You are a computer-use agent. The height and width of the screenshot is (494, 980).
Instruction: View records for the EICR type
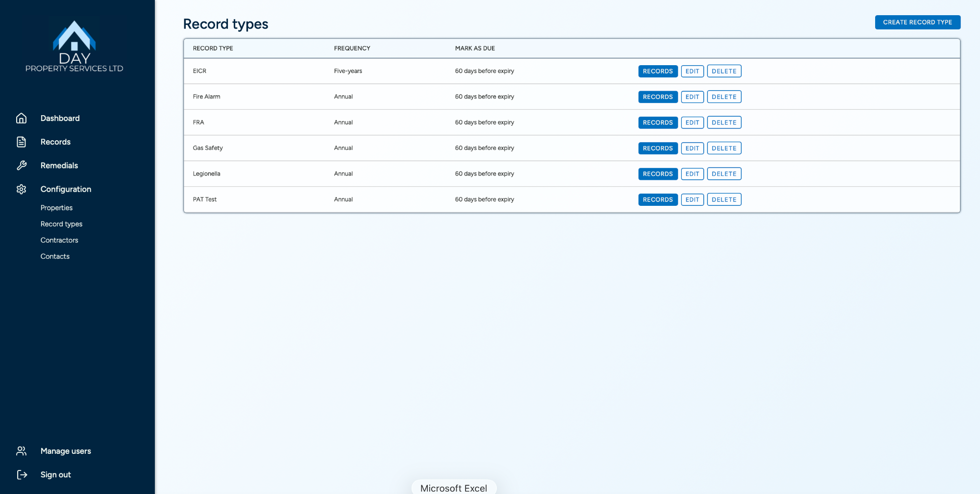pos(658,71)
